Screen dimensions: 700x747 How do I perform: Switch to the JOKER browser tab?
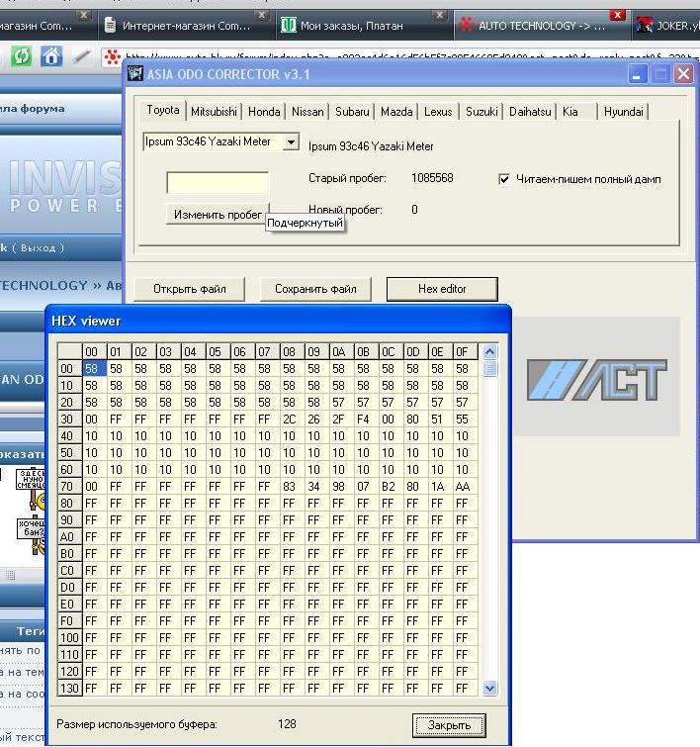(667, 26)
